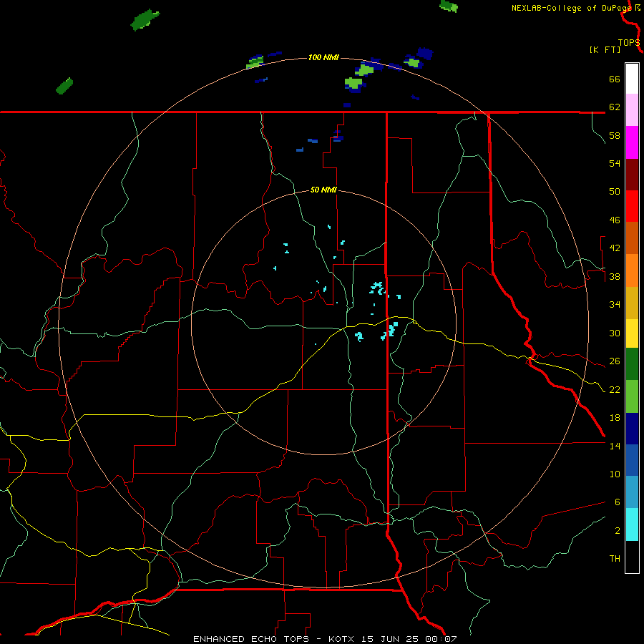Viewport: 644px width, 644px height.
Task: Click the legend value "26"
Action: point(615,361)
